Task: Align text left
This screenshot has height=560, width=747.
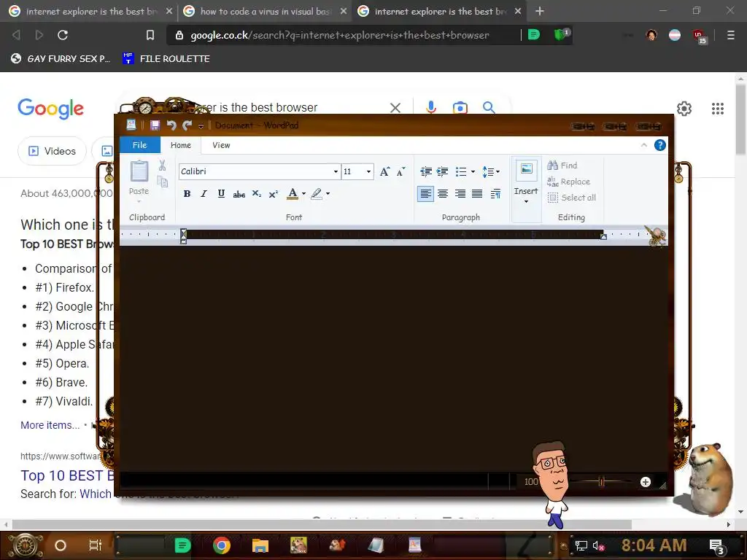Action: (425, 194)
